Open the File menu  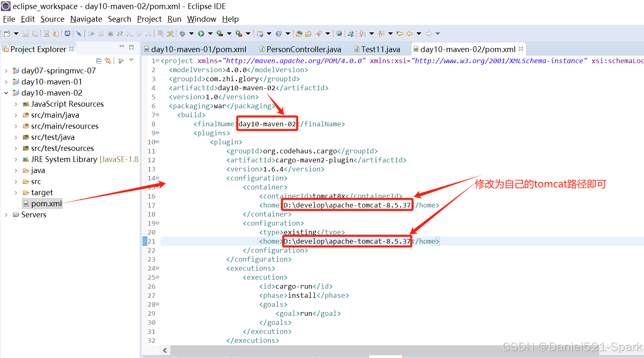[x=9, y=19]
